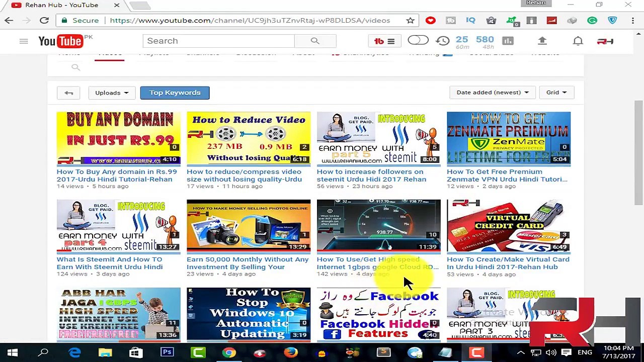This screenshot has width=644, height=362.
Task: Open the red heart browser extension
Action: tap(430, 21)
